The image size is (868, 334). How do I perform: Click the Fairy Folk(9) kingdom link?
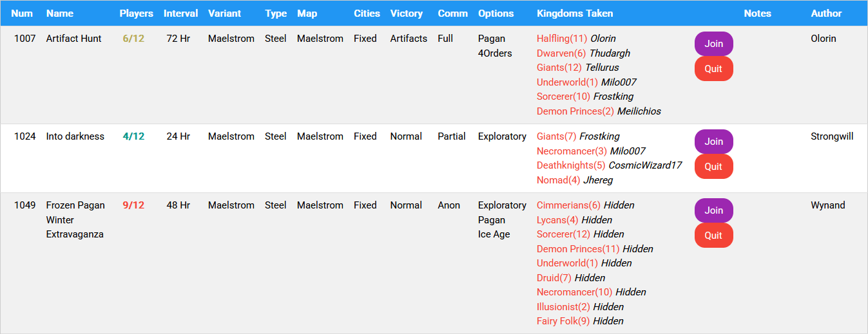point(563,321)
